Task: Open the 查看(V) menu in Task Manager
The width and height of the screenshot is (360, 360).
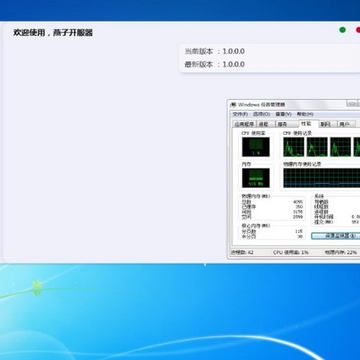Action: [x=283, y=114]
